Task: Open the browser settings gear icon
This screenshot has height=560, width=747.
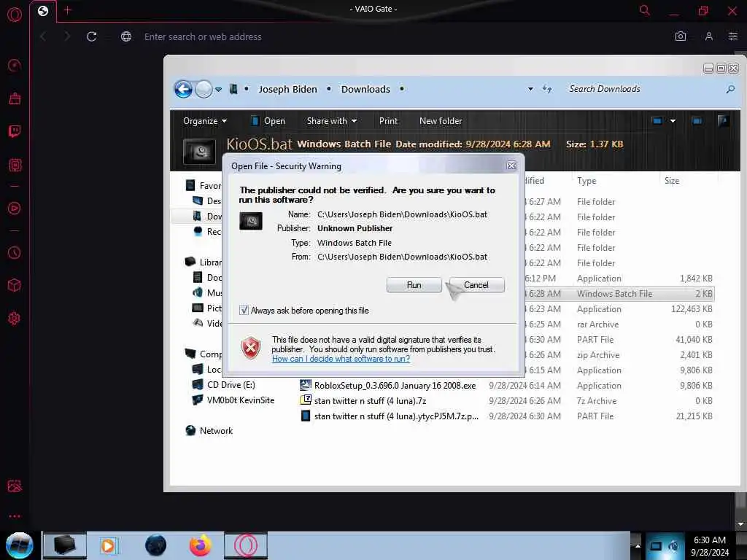Action: click(x=15, y=319)
